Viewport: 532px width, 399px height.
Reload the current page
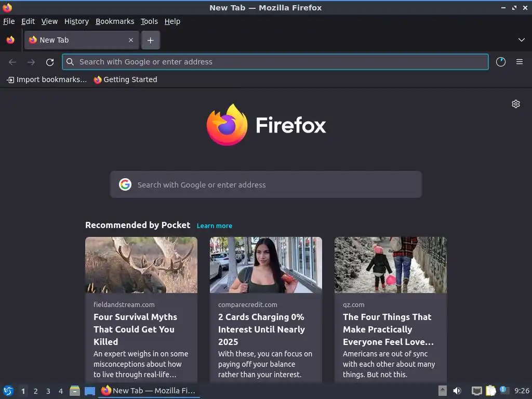coord(50,62)
